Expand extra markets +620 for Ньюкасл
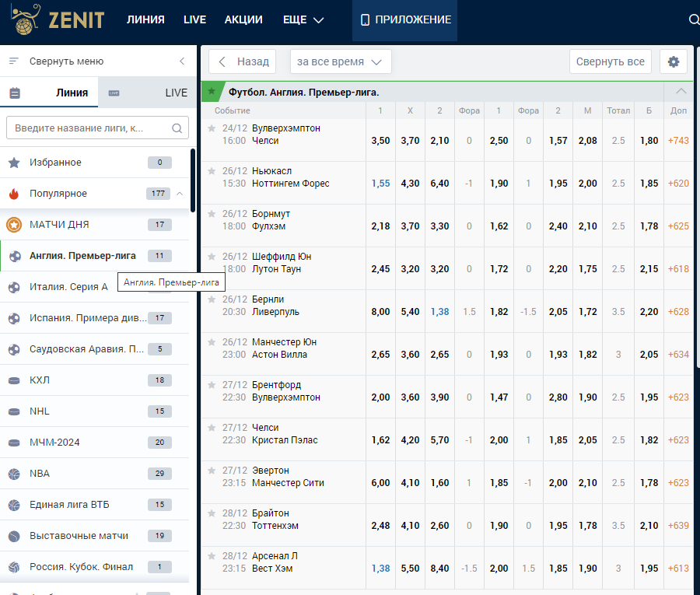This screenshot has height=595, width=700. pyautogui.click(x=678, y=184)
